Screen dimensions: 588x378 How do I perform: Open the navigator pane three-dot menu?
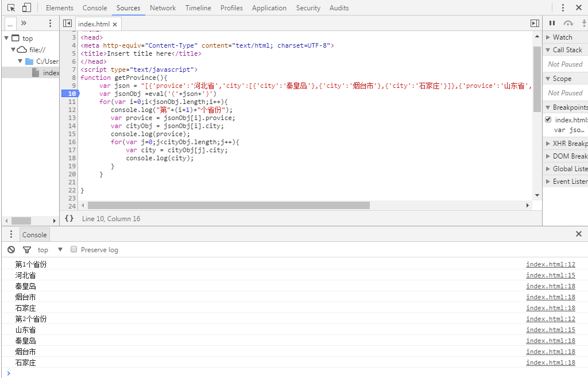tap(50, 23)
